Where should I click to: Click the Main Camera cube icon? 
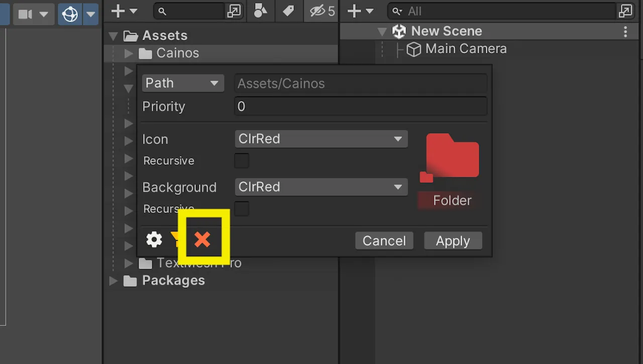pyautogui.click(x=413, y=49)
